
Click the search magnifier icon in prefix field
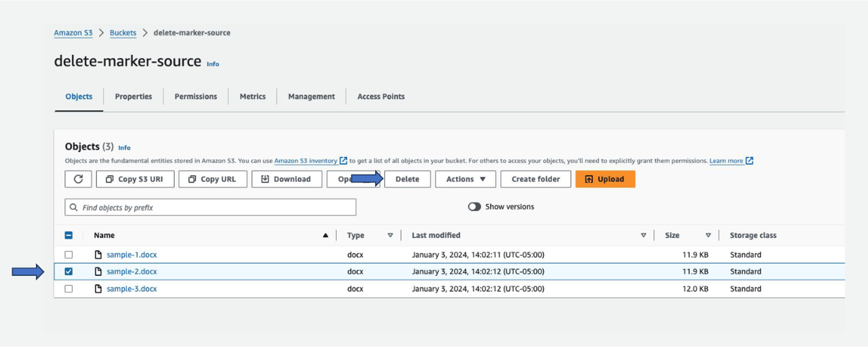coord(74,207)
